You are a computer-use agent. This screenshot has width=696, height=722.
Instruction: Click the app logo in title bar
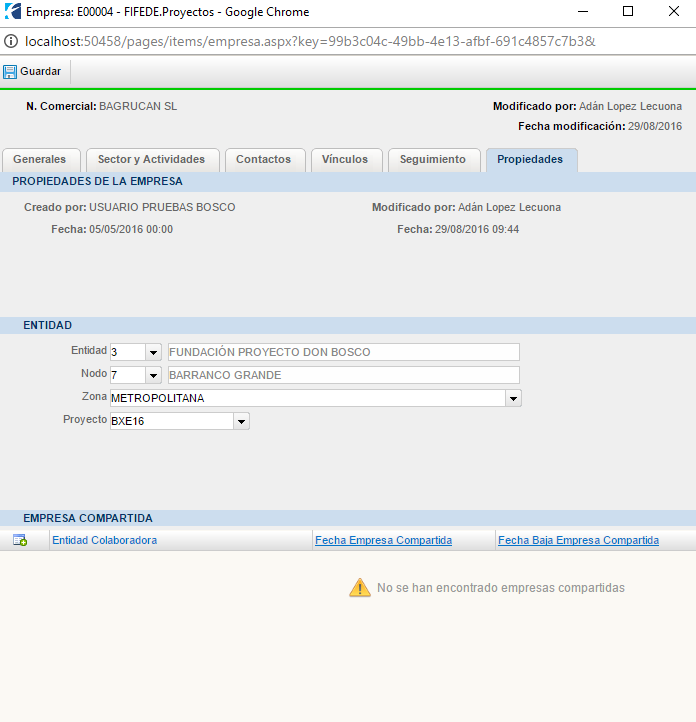(x=12, y=12)
